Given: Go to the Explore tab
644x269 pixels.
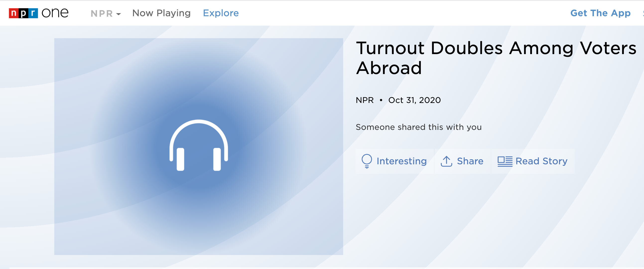Looking at the screenshot, I should point(220,13).
